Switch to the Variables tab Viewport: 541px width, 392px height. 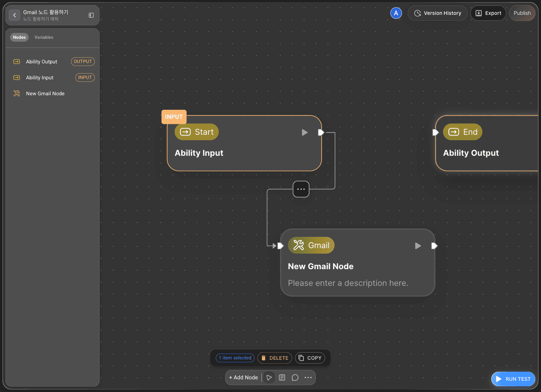[x=44, y=37]
